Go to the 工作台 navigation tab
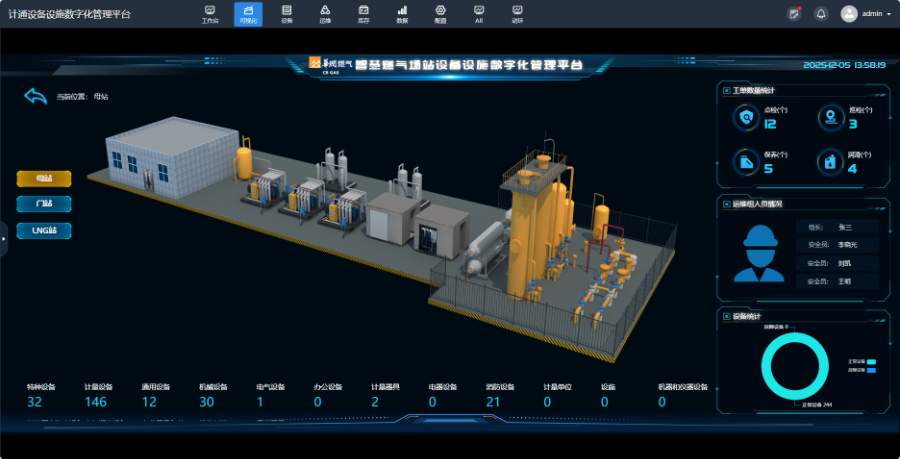 click(x=210, y=14)
